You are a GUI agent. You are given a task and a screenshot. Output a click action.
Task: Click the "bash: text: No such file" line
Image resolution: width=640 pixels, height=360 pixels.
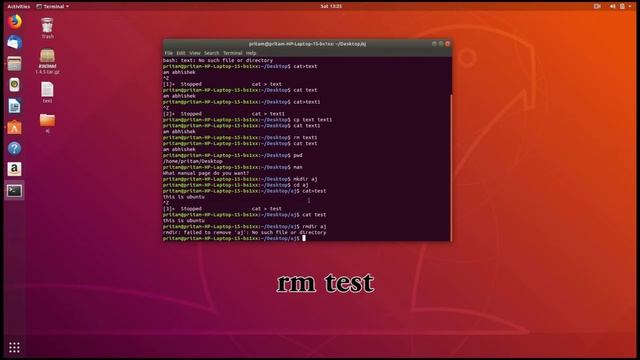click(x=218, y=60)
